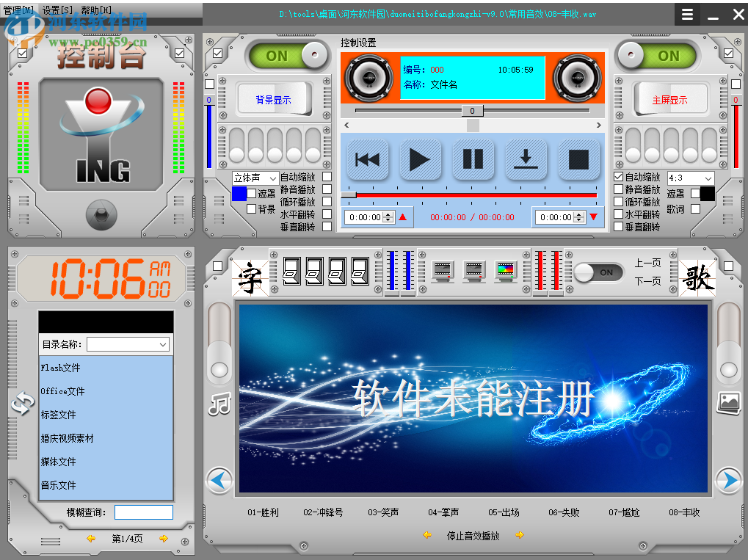Open the 立体声 audio mode dropdown
This screenshot has width=748, height=560.
(255, 178)
